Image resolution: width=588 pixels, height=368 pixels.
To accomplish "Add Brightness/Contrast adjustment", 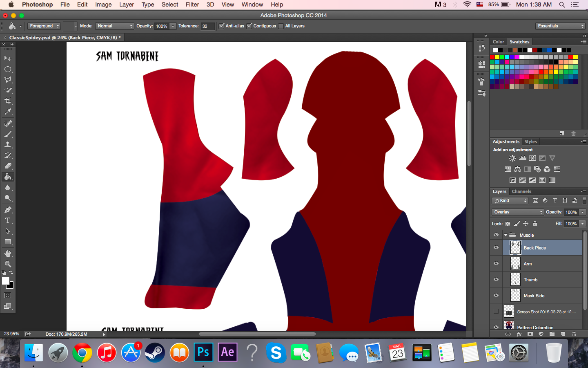I will point(512,158).
